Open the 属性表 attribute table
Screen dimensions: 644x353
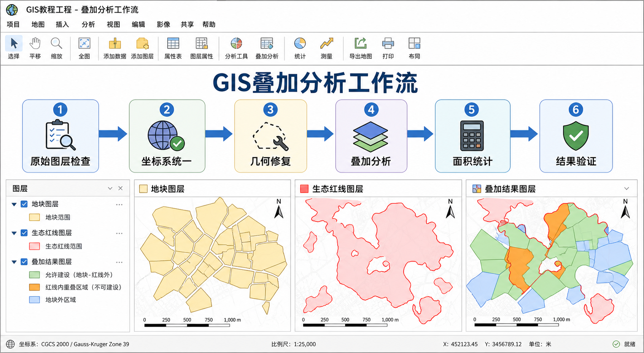(173, 48)
